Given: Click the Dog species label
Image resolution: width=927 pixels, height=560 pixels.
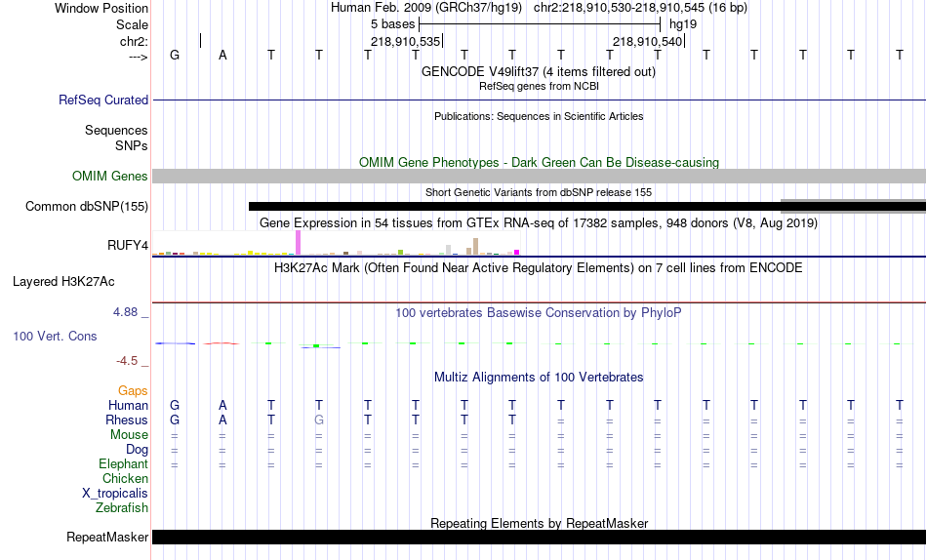Looking at the screenshot, I should [x=137, y=450].
